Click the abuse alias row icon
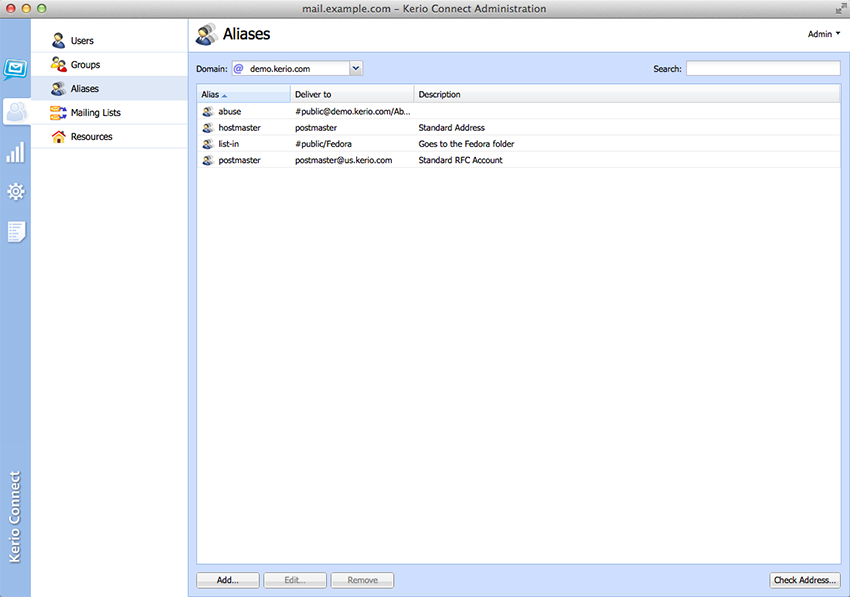The width and height of the screenshot is (850, 597). pos(208,112)
